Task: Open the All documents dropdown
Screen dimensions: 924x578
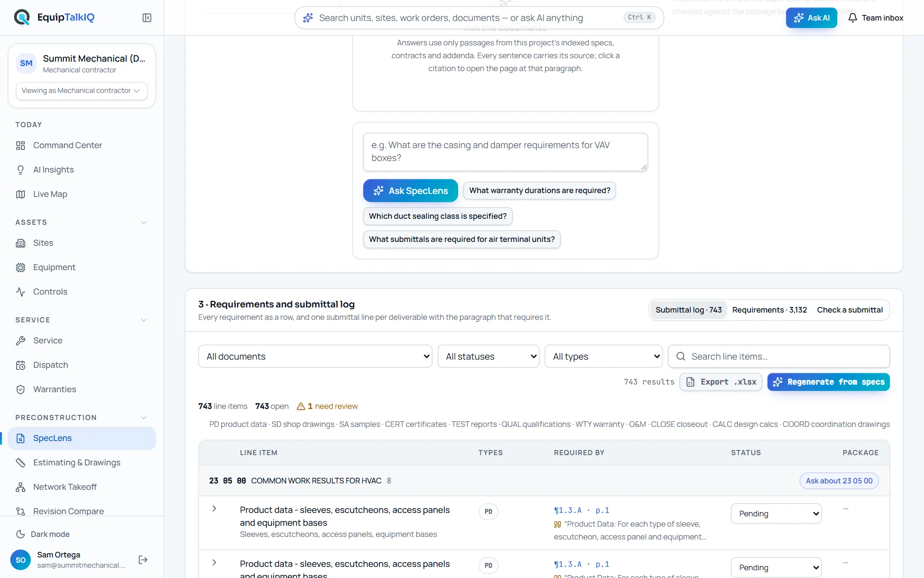Action: point(315,356)
